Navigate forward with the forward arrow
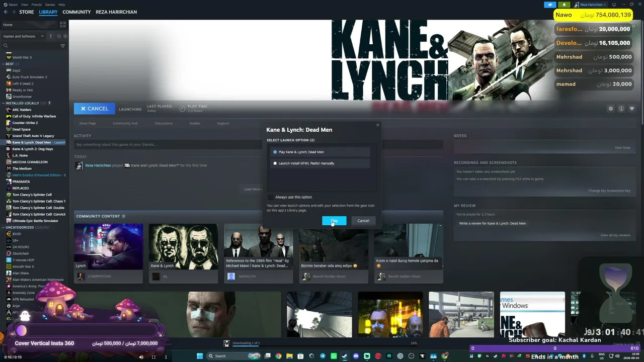The image size is (644, 362). click(13, 12)
